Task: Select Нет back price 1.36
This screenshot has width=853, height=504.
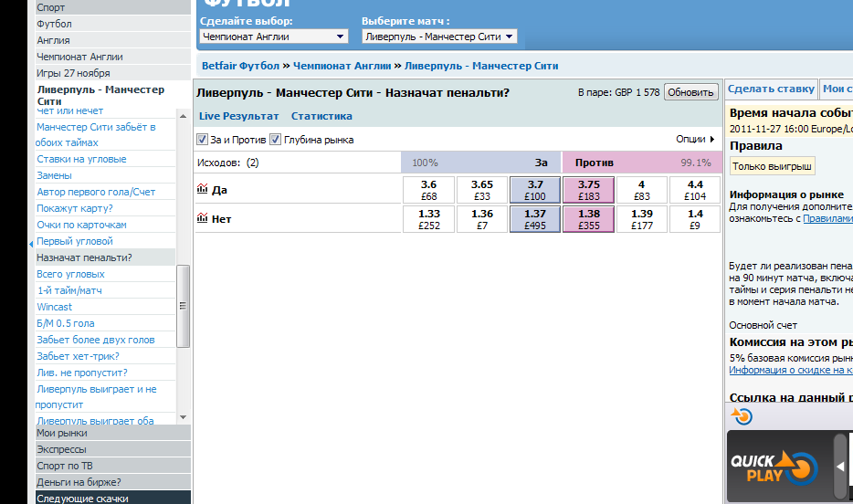Action: click(482, 219)
